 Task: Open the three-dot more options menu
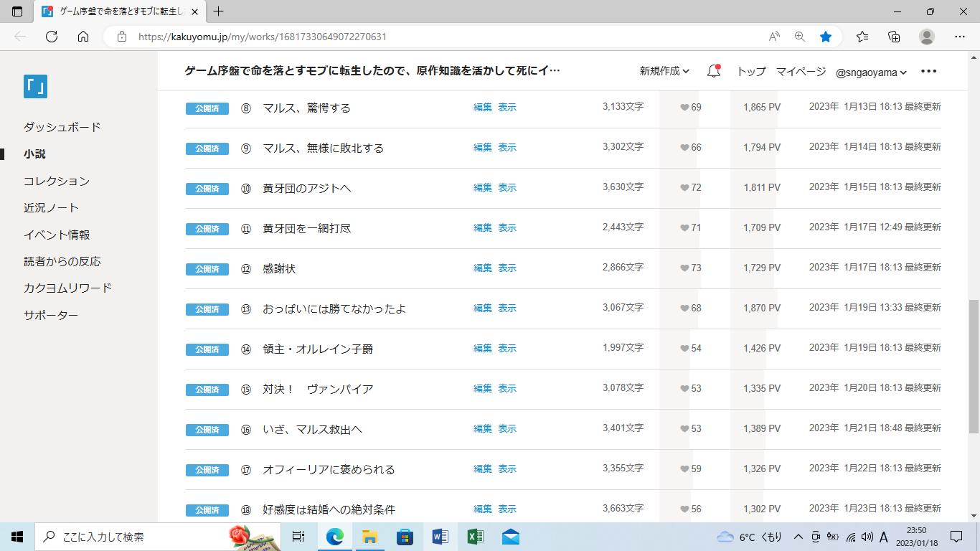[928, 71]
